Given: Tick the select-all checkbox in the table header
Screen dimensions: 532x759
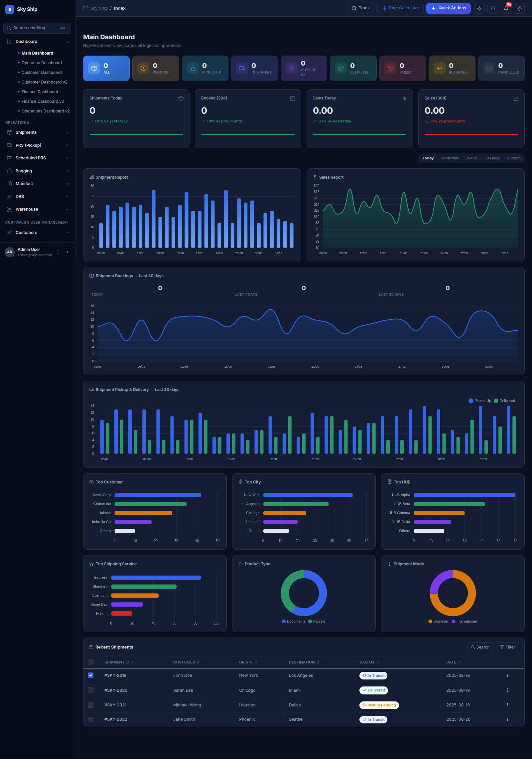Looking at the screenshot, I should coord(90,662).
